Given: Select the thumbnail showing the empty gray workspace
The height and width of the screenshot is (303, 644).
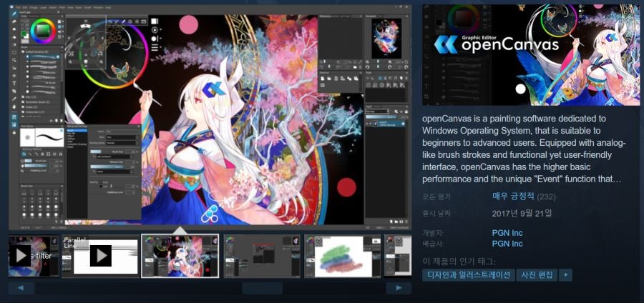Looking at the screenshot, I should (x=262, y=256).
